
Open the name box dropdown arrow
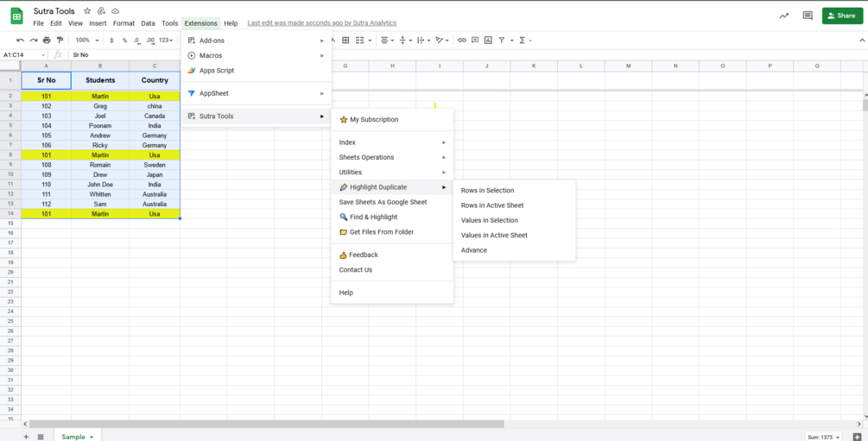43,54
